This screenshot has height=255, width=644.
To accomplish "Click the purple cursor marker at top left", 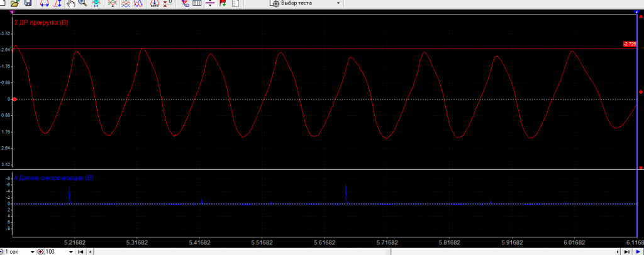I will [12, 13].
